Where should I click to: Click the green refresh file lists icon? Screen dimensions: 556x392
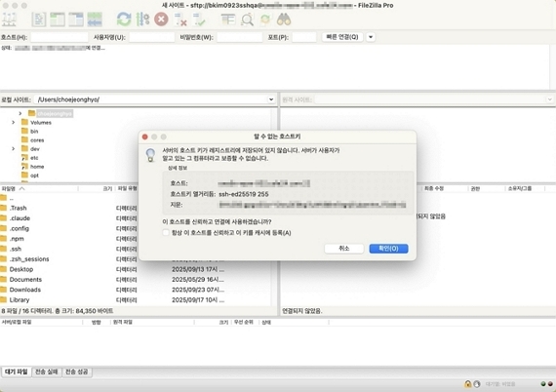pyautogui.click(x=124, y=20)
